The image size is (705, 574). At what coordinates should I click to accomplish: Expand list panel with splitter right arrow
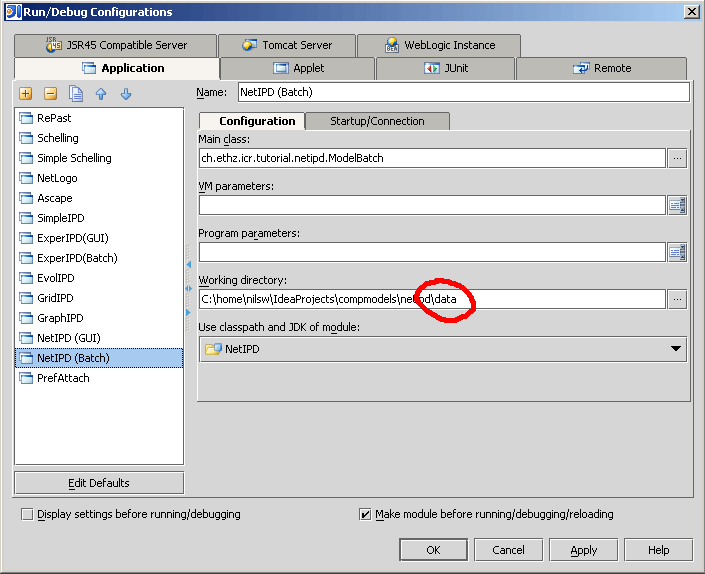pos(188,312)
